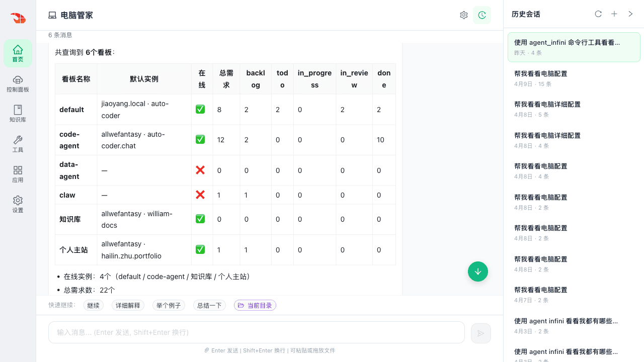
Task: Select the 总结一下 quick reply chip
Action: click(209, 305)
